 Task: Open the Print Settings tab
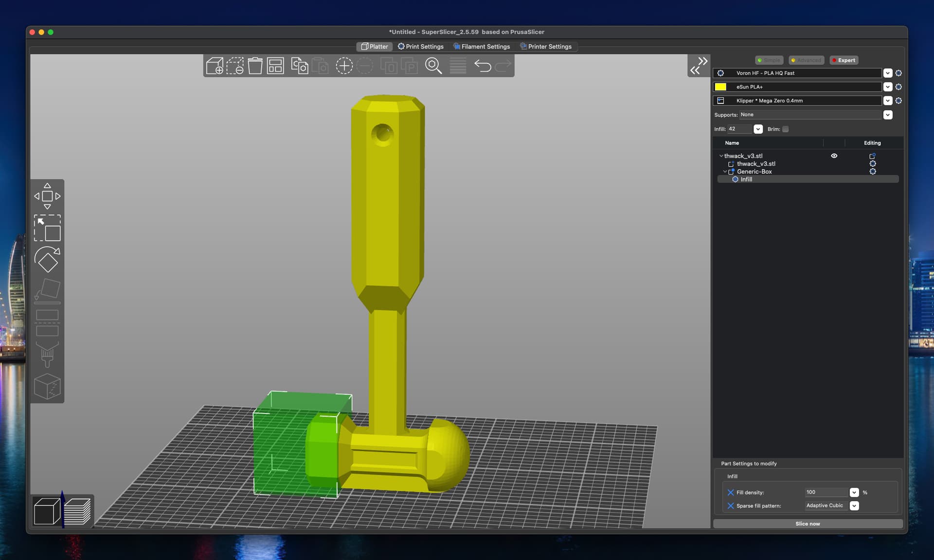[421, 47]
